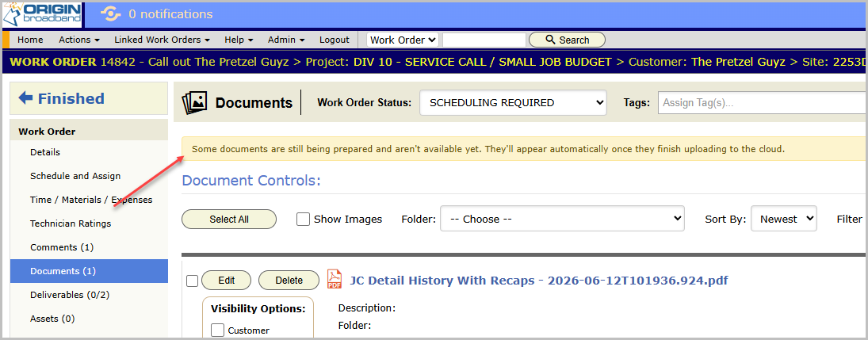Image resolution: width=868 pixels, height=340 pixels.
Task: Click the Search button
Action: coord(567,40)
